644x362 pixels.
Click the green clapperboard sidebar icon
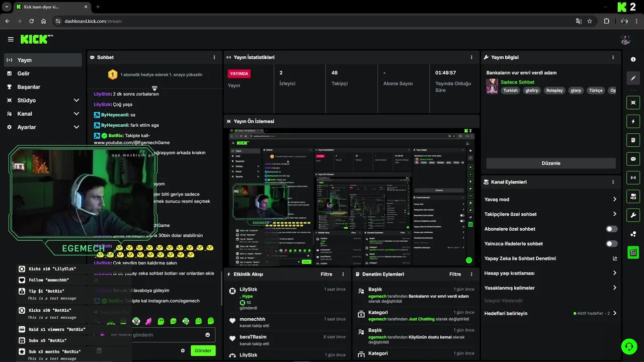click(x=633, y=252)
